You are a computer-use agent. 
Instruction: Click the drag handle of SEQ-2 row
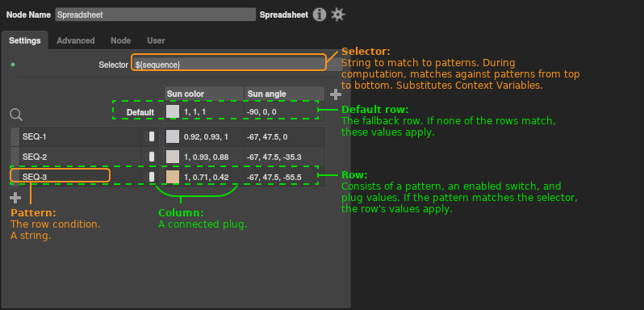coord(15,157)
